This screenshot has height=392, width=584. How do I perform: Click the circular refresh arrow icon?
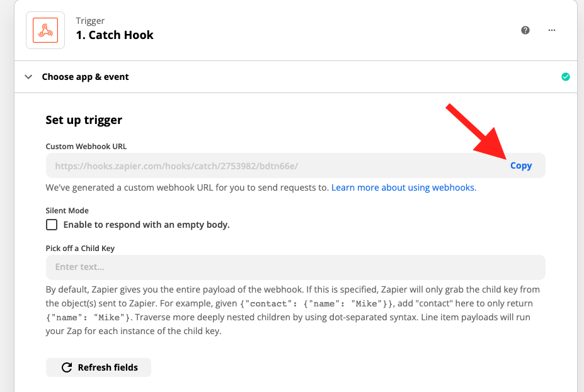[67, 367]
